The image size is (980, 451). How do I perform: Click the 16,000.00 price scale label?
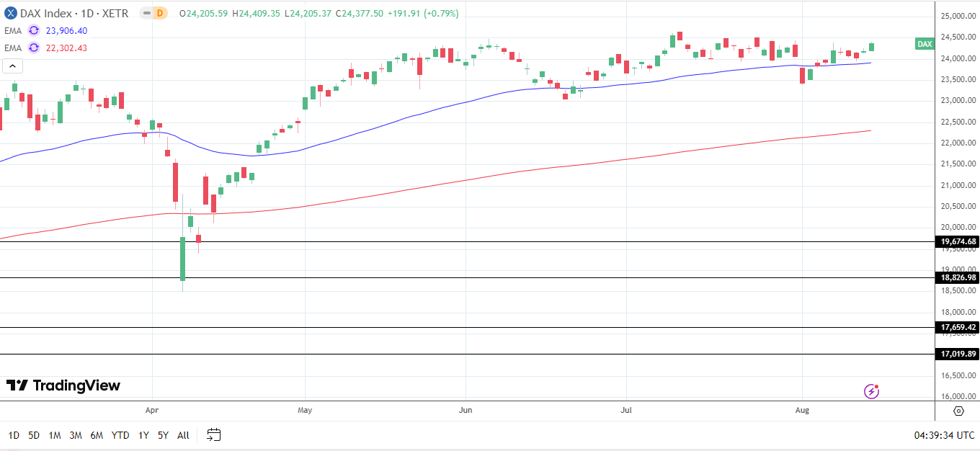tap(958, 396)
